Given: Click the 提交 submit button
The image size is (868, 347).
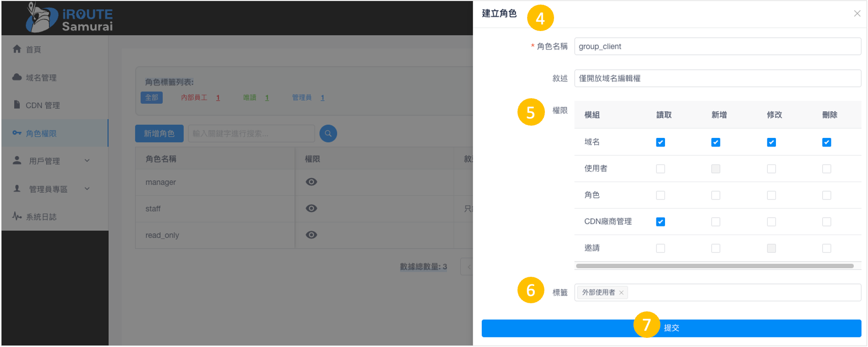Looking at the screenshot, I should coord(671,328).
